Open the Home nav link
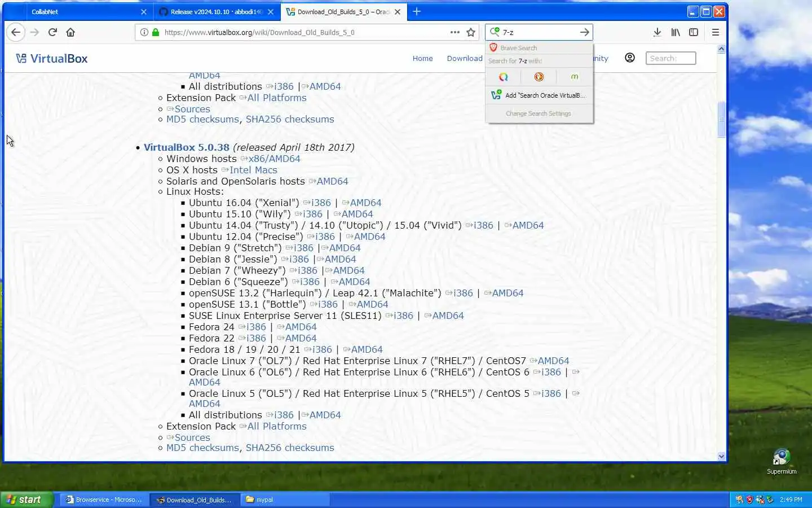This screenshot has height=508, width=812. tap(422, 58)
